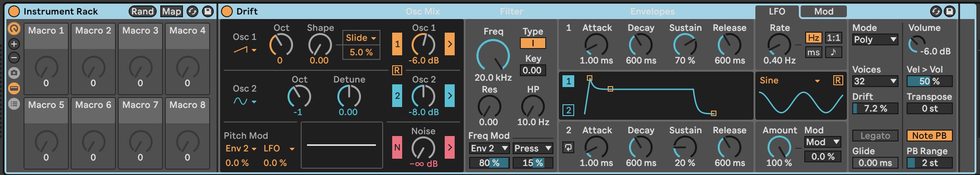Toggle Osc 1 on/off button
Viewport: 980px width, 175px height.
pos(397,44)
